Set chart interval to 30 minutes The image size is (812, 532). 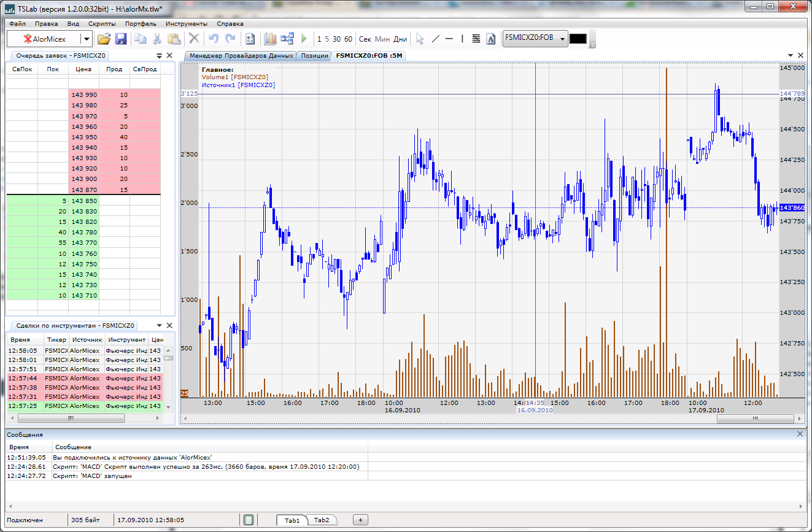[x=336, y=39]
